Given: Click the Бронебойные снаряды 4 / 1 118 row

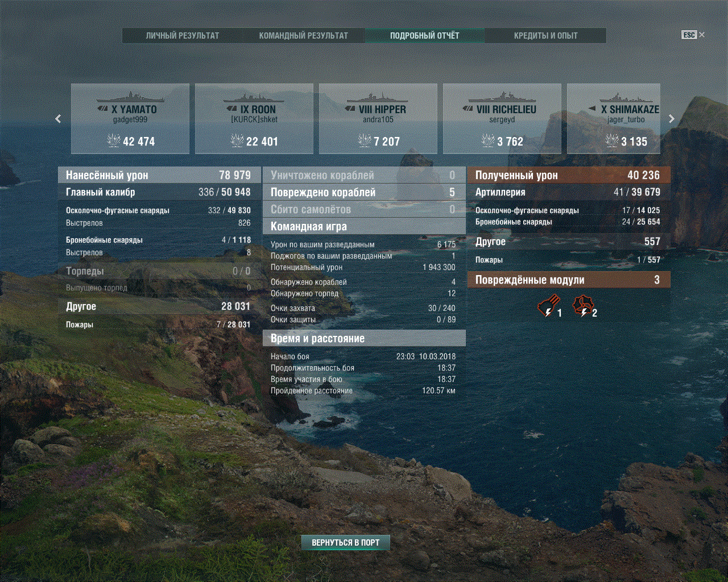Looking at the screenshot, I should 158,240.
